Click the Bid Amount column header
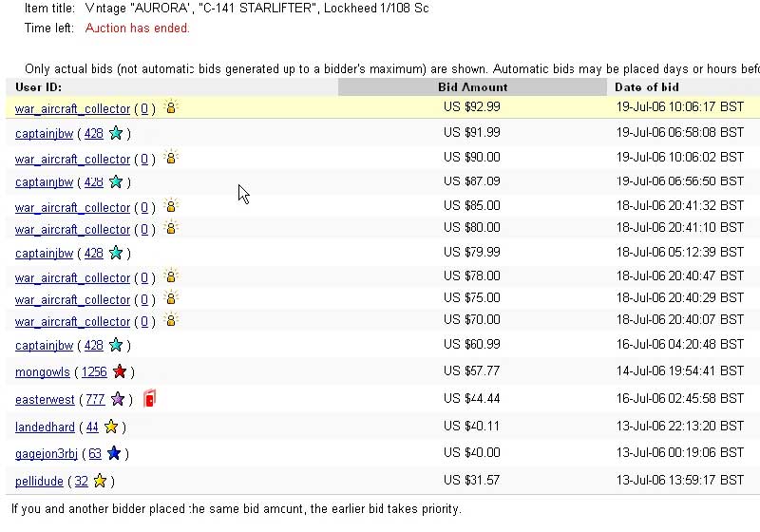760x532 pixels. (472, 87)
